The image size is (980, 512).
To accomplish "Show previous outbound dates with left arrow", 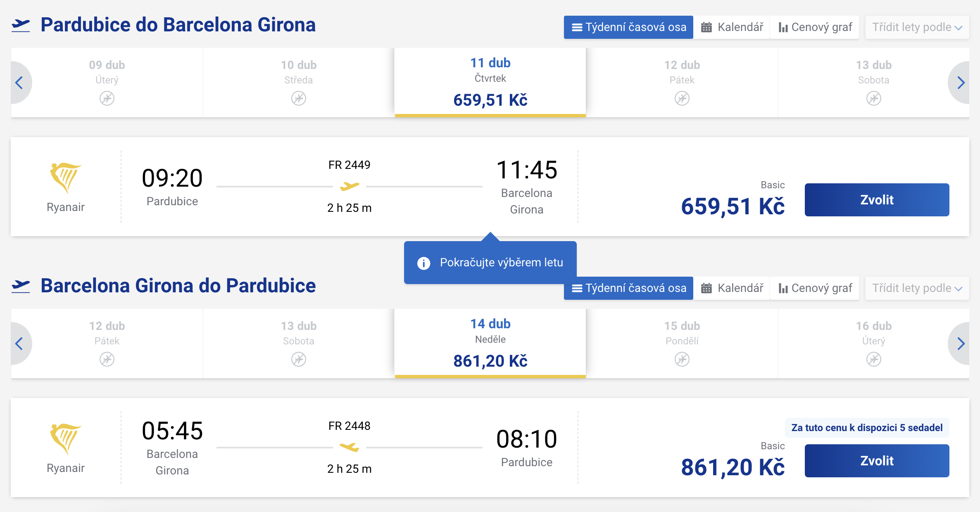I will (19, 83).
